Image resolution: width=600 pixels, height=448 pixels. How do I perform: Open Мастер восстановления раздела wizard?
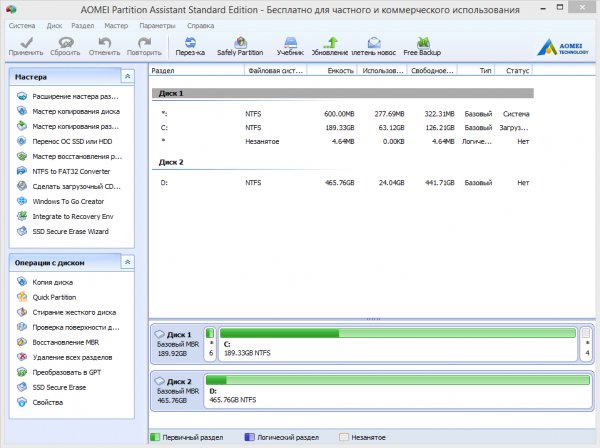[69, 156]
